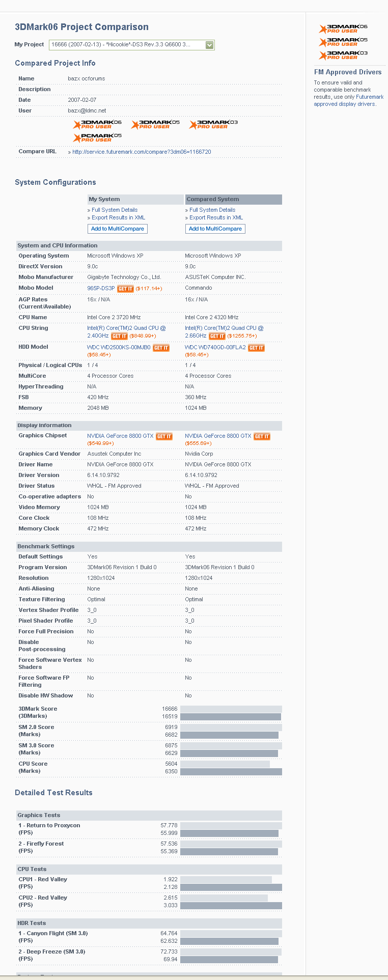Viewport: 388px width, 980px height.
Task: Click the 3DMark Score 16519 comparison bar
Action: tap(230, 716)
